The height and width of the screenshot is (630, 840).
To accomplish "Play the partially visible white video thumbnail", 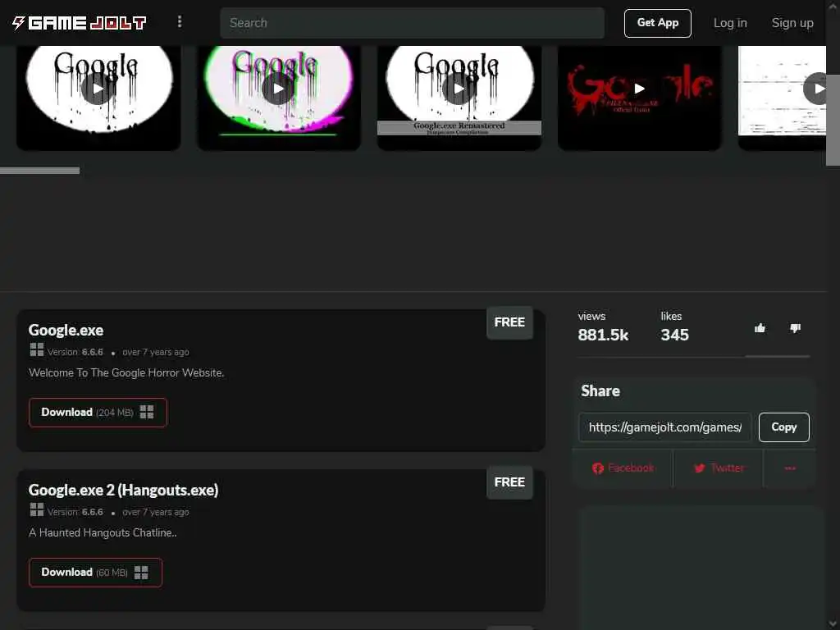I will pos(782,89).
